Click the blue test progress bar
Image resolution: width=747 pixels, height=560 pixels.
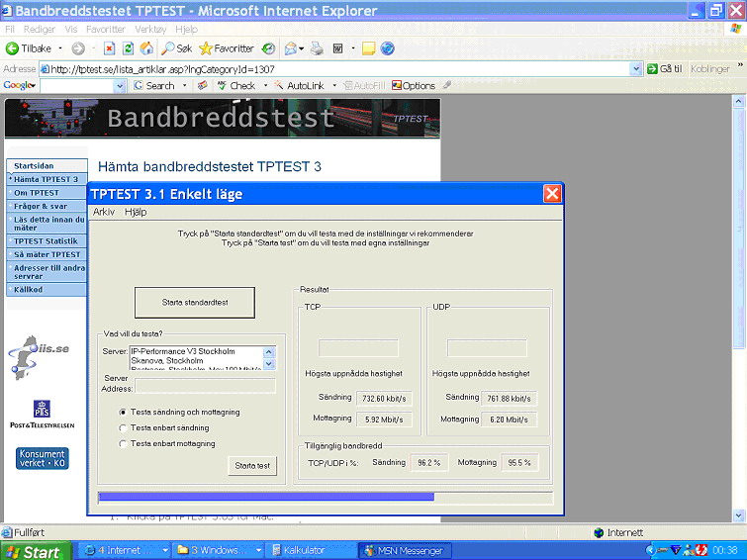click(266, 497)
